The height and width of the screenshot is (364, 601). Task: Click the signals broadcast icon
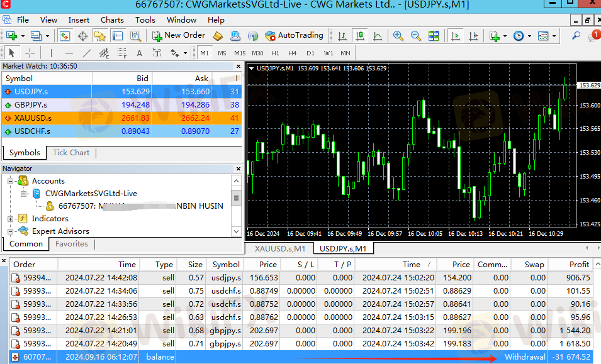coord(252,36)
